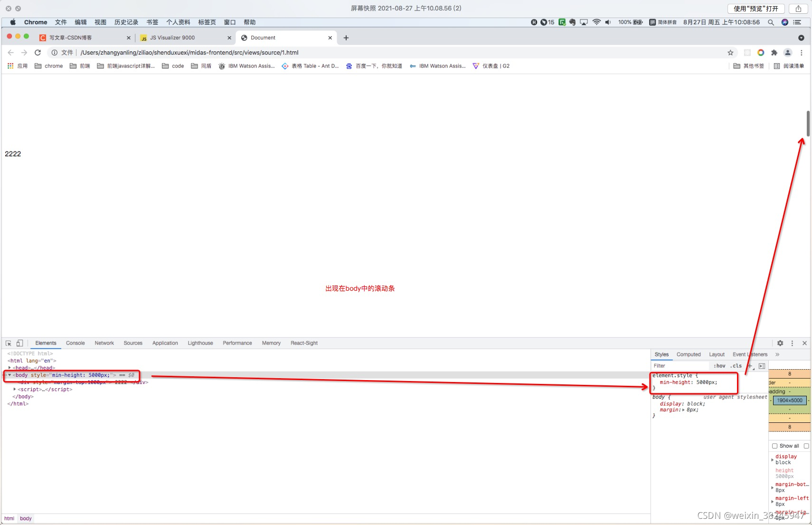Switch to the Computed styles tab
The image size is (812, 525).
(x=689, y=354)
